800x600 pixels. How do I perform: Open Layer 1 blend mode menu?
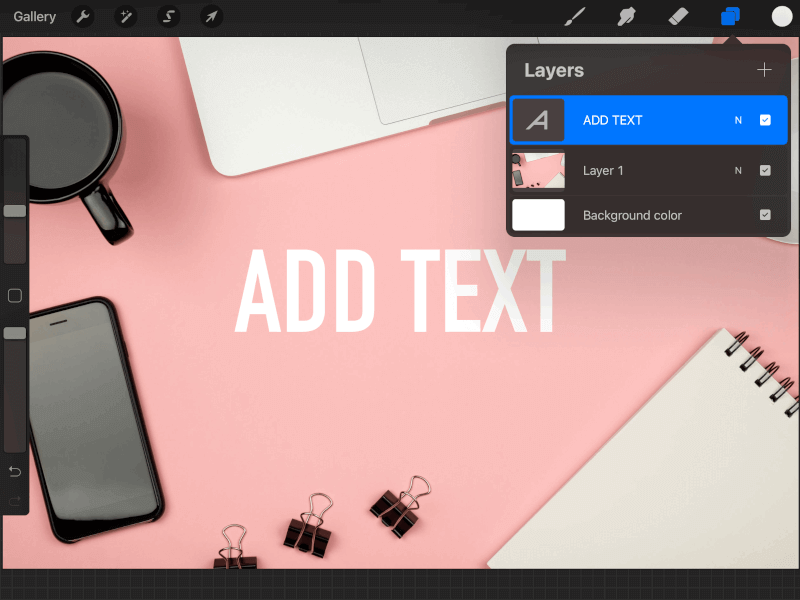(x=738, y=171)
